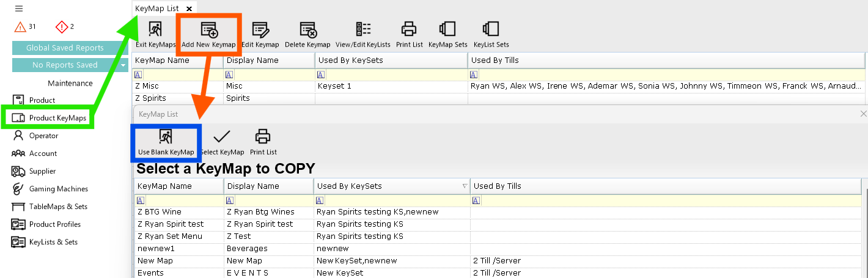The image size is (868, 278).
Task: Click the red diamond alert showing 2
Action: click(x=62, y=27)
